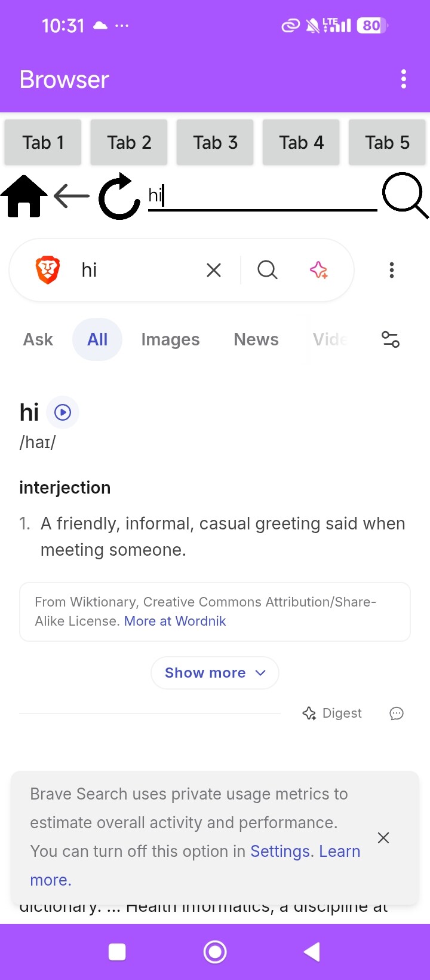This screenshot has width=430, height=980.
Task: Go back using the left arrow icon
Action: 72,196
